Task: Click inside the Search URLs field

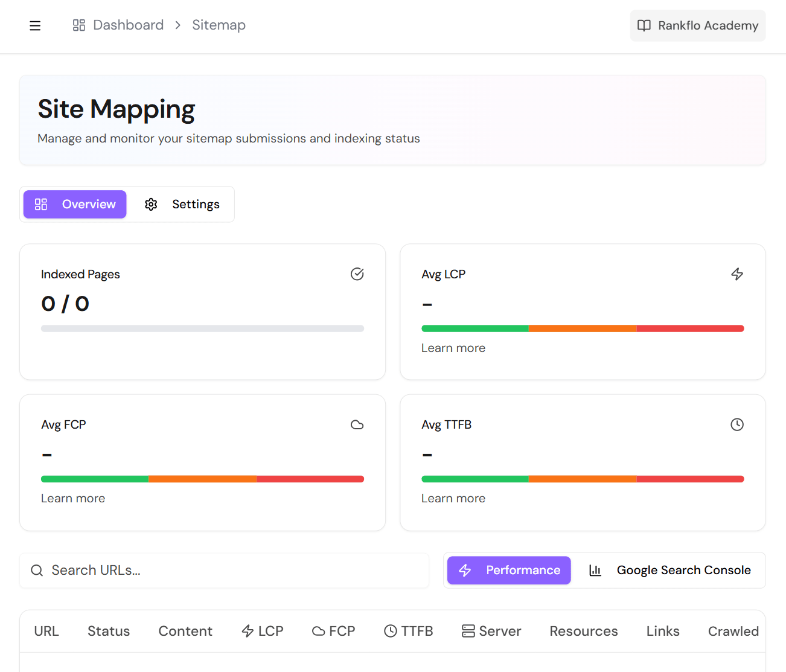Action: tap(181, 570)
